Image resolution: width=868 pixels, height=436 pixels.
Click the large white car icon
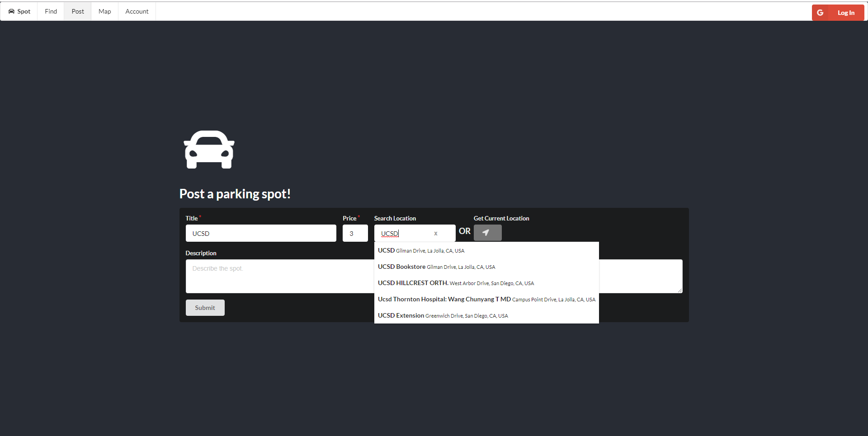tap(209, 150)
